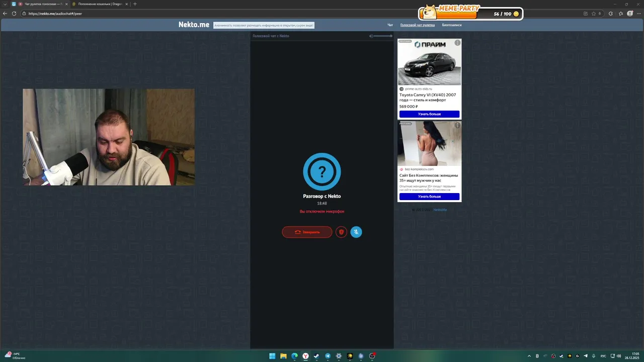Viewport: 644px width, 362px height.
Task: Click the Meme-Party coin counter overlay
Action: pos(470,13)
